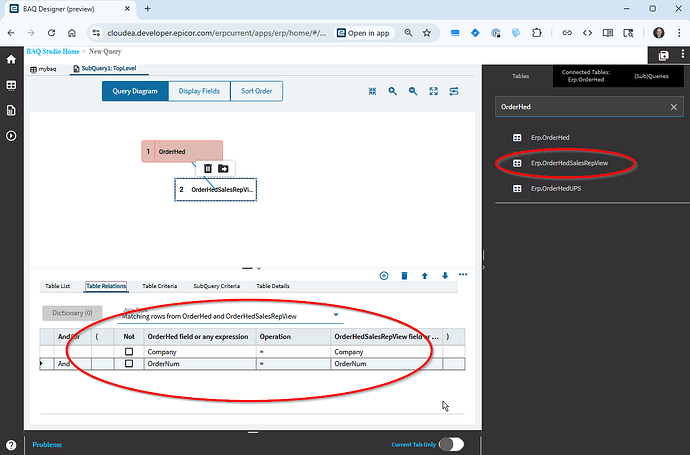Collapse the diagram pane chevron
Viewport: 690px width, 455px height.
(259, 268)
